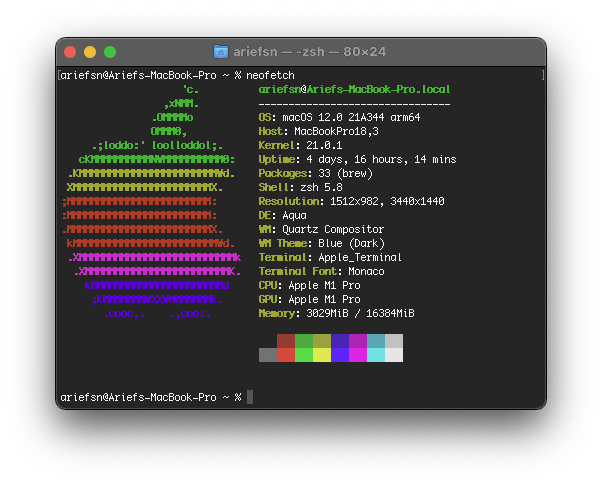This screenshot has height=483, width=602.
Task: Click the bright red swatch in the bottom palette row
Action: [x=286, y=355]
